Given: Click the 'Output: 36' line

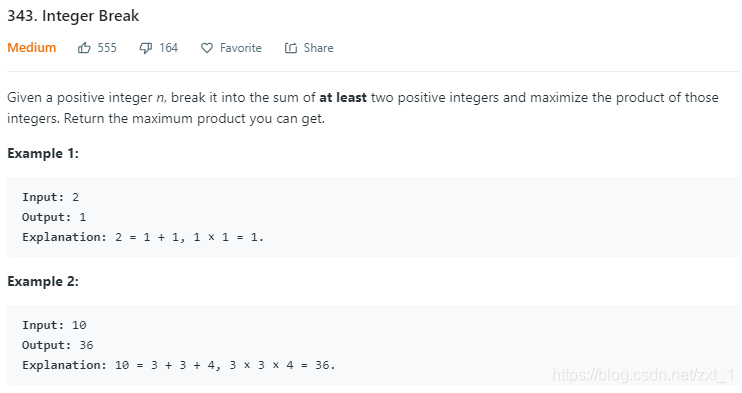Looking at the screenshot, I should pyautogui.click(x=58, y=345).
